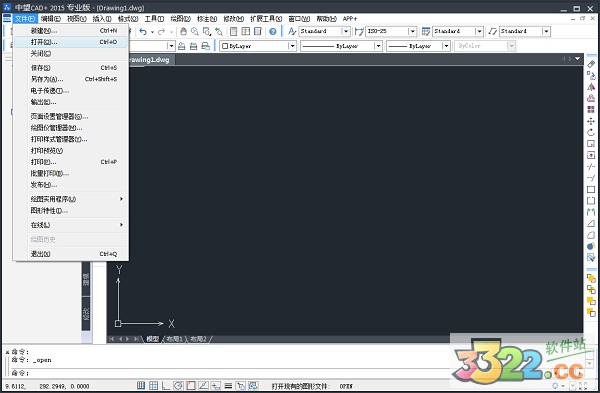Toggle Ortho mode in status bar

166,385
